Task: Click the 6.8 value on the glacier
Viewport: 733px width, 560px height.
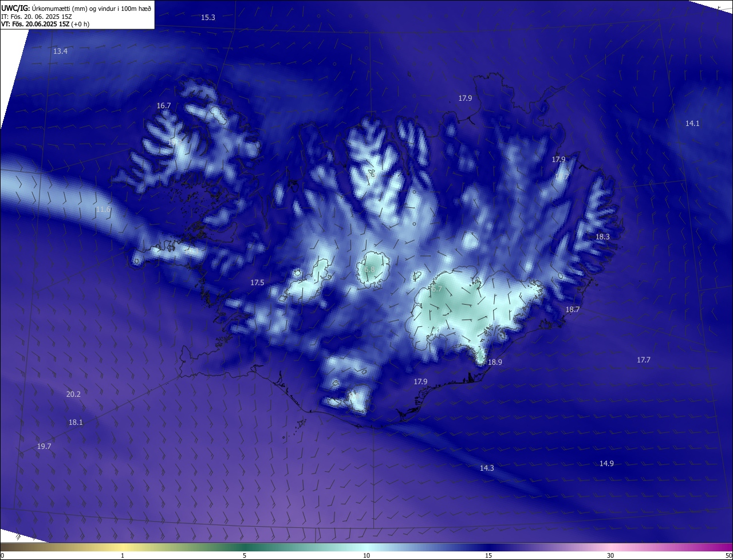Action: coord(369,270)
